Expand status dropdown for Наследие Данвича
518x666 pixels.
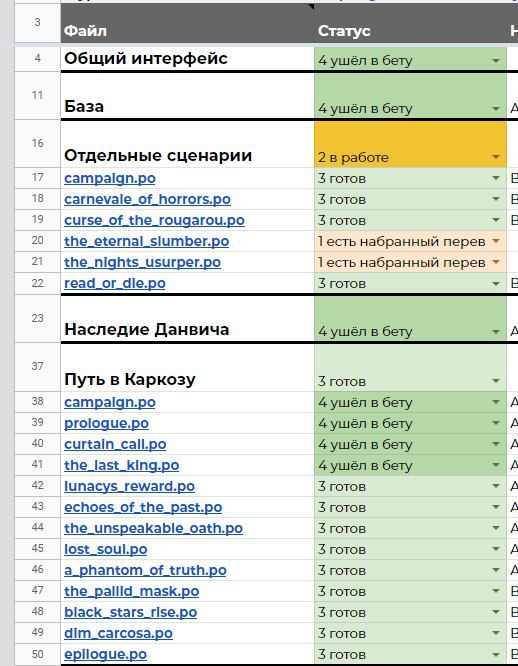pyautogui.click(x=495, y=331)
